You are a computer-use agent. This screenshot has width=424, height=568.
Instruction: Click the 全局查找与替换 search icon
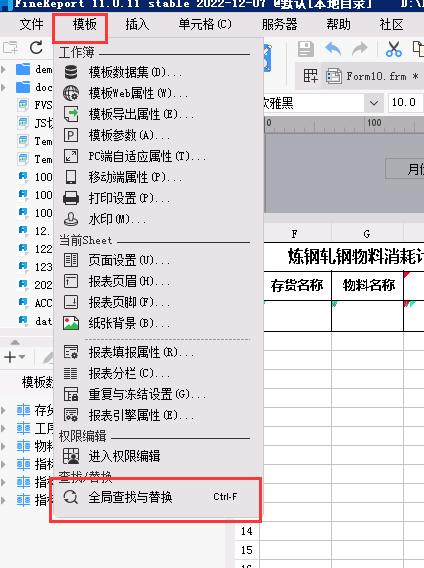coord(71,497)
